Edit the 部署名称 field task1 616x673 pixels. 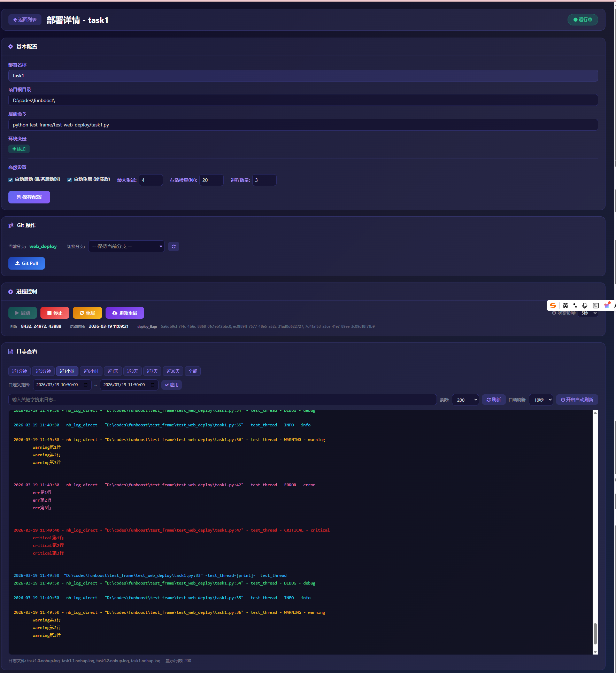click(303, 76)
